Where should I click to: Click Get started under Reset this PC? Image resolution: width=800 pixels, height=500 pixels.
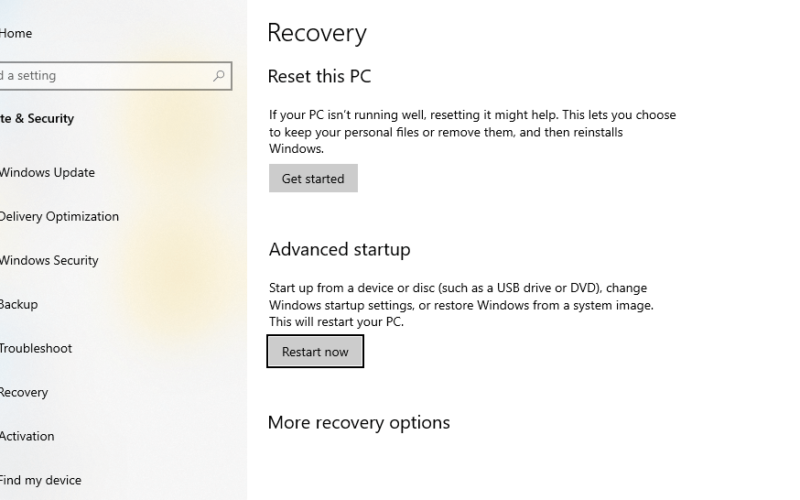(x=313, y=178)
